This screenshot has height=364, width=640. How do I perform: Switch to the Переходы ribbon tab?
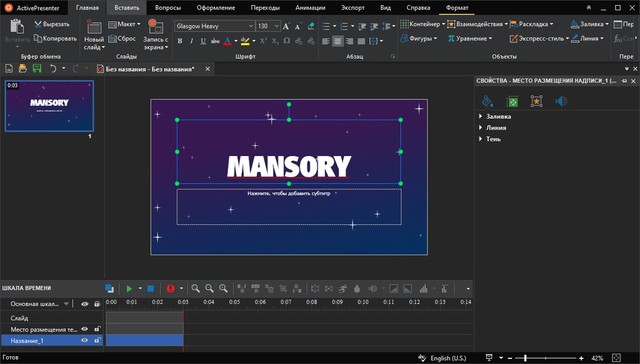(265, 8)
